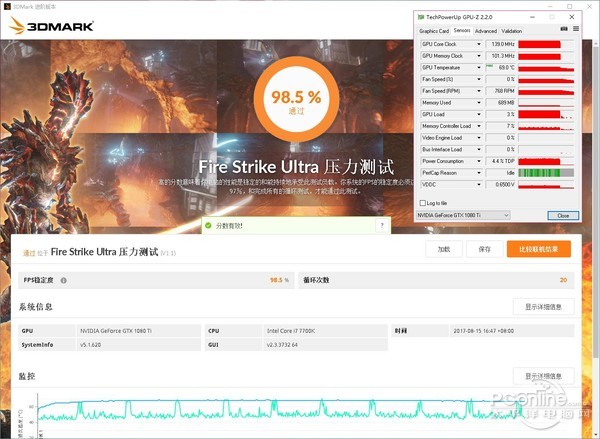600x439 pixels.
Task: Click the GPU Load history graph
Action: click(x=546, y=114)
